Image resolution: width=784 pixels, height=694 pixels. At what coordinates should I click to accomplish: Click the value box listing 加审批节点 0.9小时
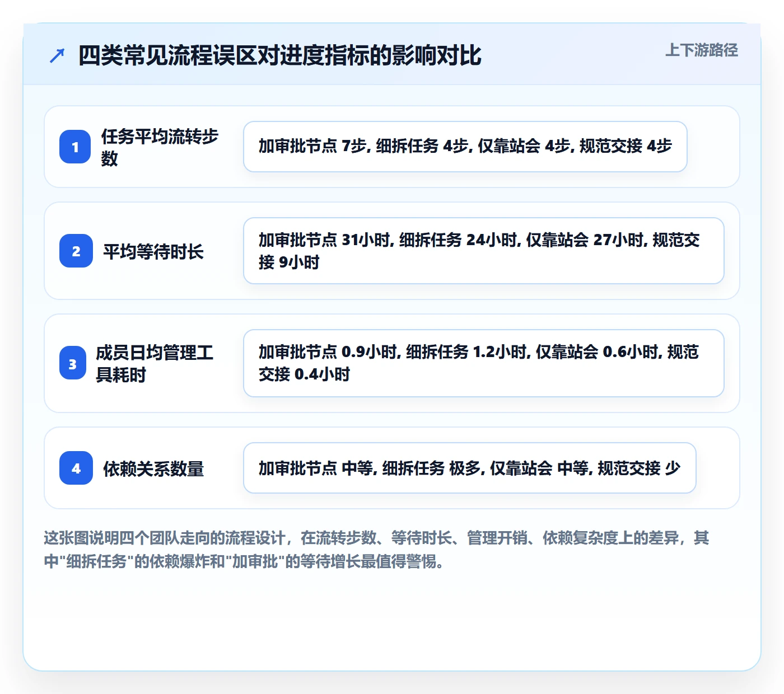click(x=484, y=363)
